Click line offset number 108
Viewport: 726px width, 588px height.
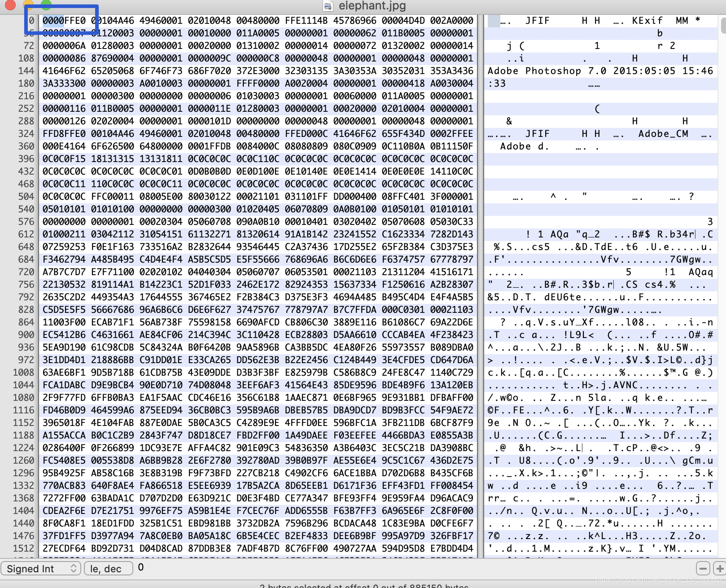click(26, 58)
